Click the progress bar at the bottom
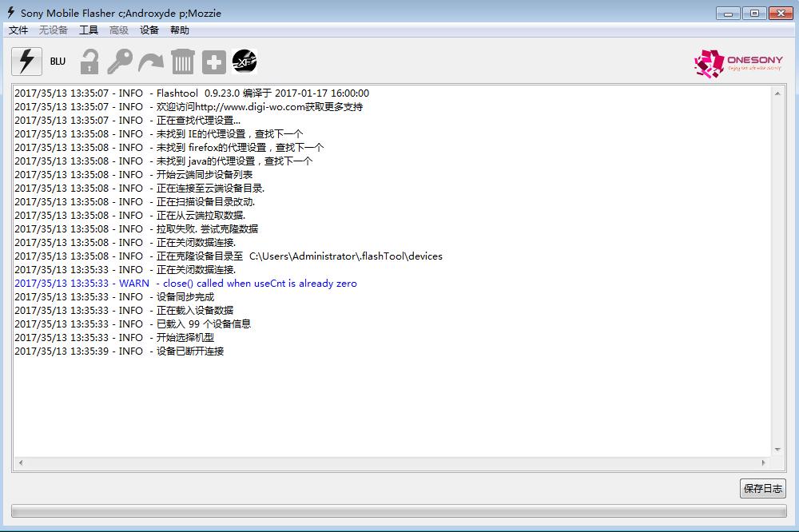This screenshot has width=799, height=532. point(399,510)
